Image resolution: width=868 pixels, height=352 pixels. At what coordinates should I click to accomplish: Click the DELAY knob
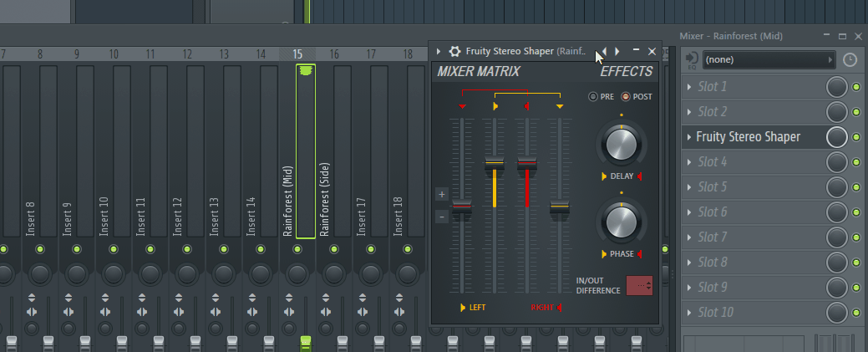pos(621,143)
